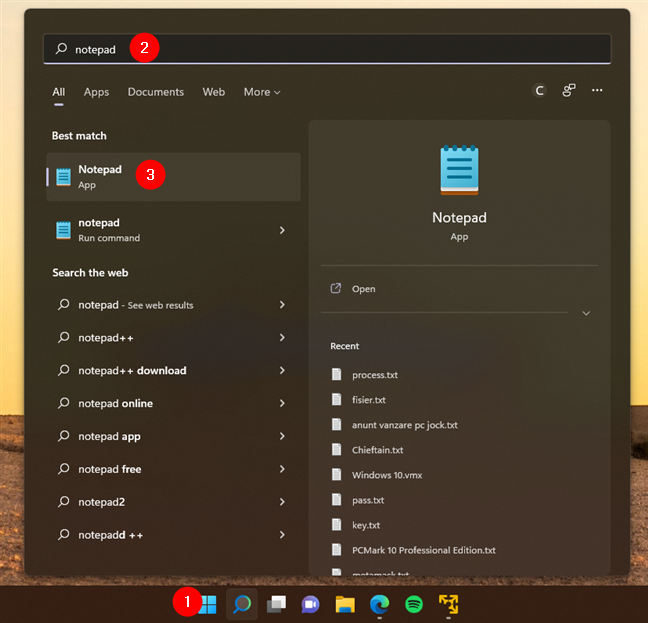Click the file icon beside Chieftain.txt
Screen dimensions: 648x623
(x=337, y=449)
